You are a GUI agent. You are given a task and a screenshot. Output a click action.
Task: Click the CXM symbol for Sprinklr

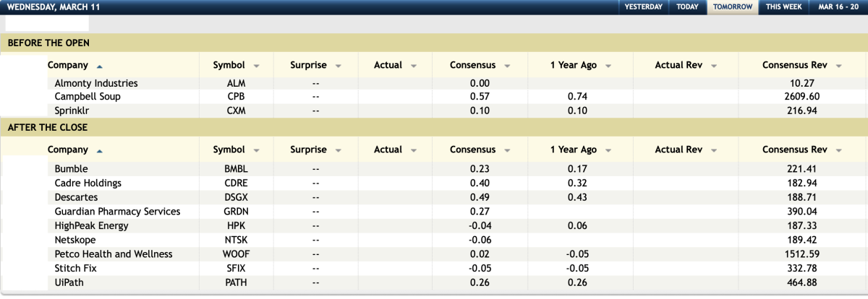pos(237,110)
